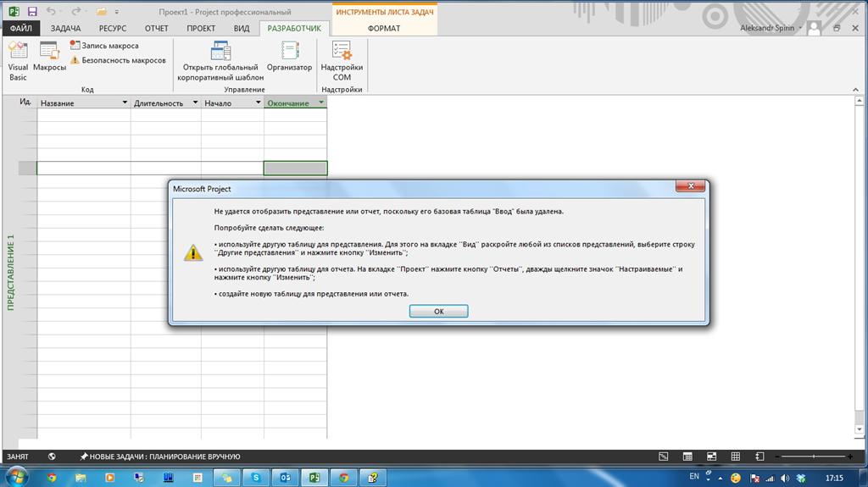
Task: Switch to the РЕСУРС tab
Action: tap(113, 28)
